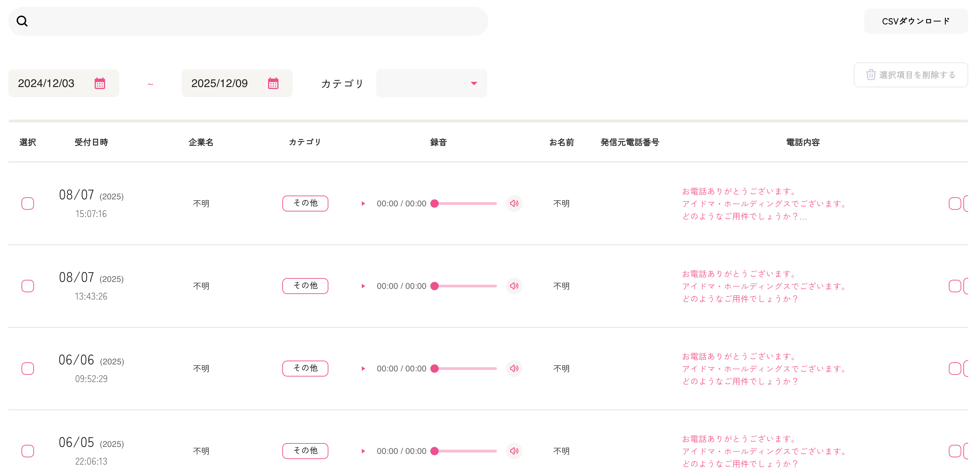Viewport: 980px width, 475px height.
Task: Click the search magnifier icon
Action: [22, 21]
